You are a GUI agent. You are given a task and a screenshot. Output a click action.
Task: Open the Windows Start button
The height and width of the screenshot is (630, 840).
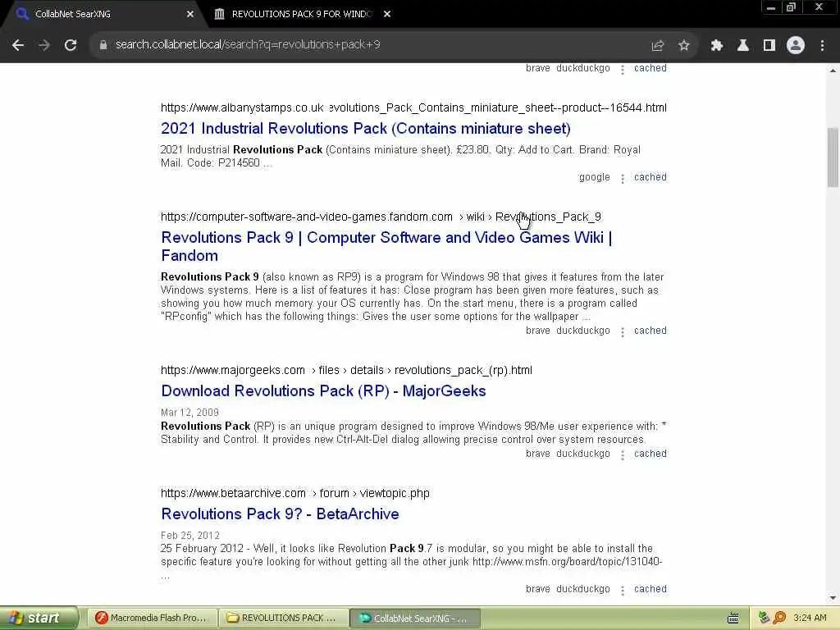39,619
